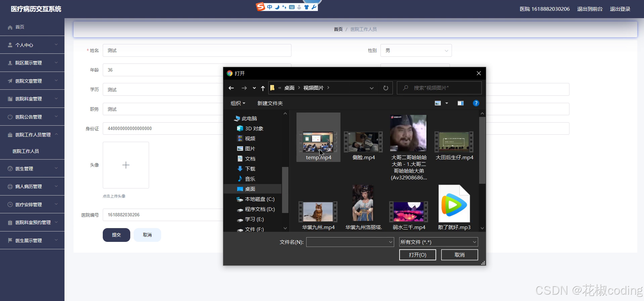Click the icon beside 医生管理
Image resolution: width=644 pixels, height=301 pixels.
coord(10,169)
